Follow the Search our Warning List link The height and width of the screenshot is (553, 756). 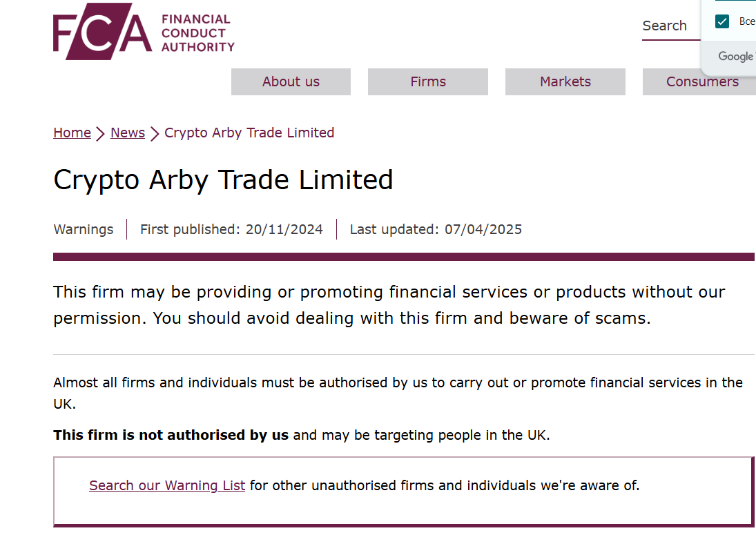coord(167,485)
